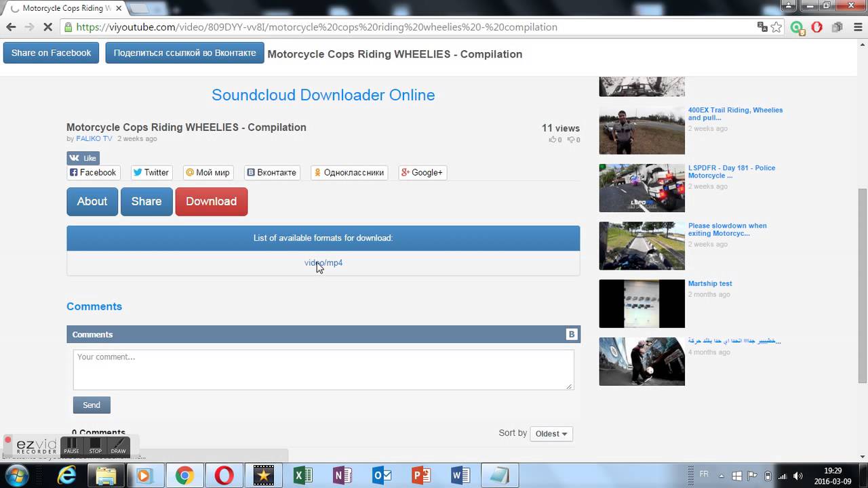Open Word from taskbar
868x488 pixels.
click(x=460, y=476)
